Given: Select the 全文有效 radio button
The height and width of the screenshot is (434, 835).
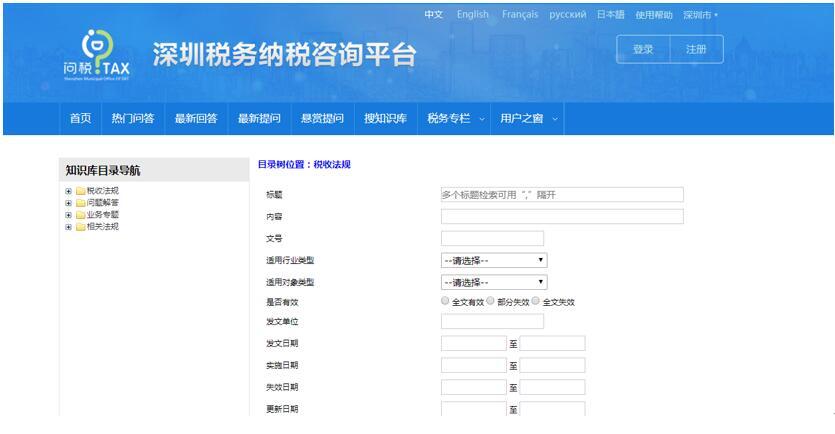Looking at the screenshot, I should click(x=445, y=301).
